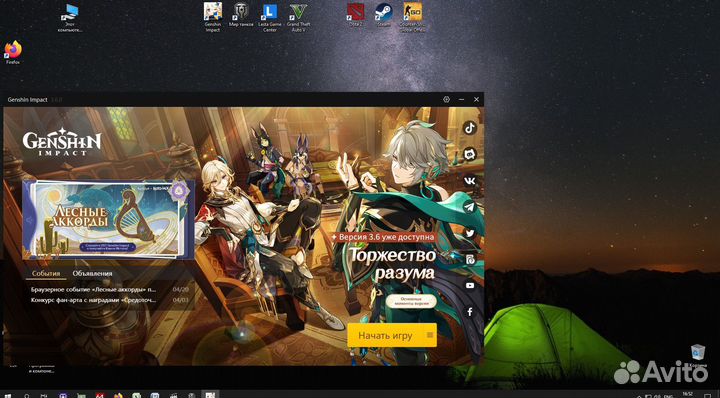Select Counter-Strike Global Offensive desktop shortcut
720x398 pixels.
coord(412,17)
